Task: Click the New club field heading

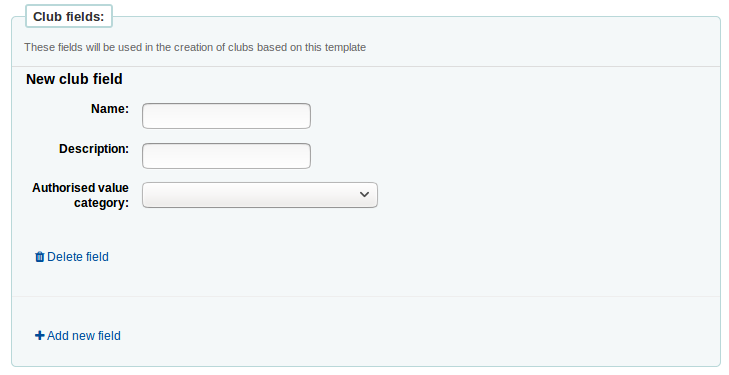Action: pyautogui.click(x=74, y=79)
